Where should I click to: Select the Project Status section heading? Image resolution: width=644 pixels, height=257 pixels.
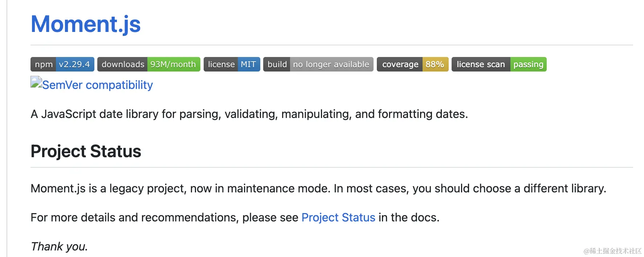(x=86, y=151)
